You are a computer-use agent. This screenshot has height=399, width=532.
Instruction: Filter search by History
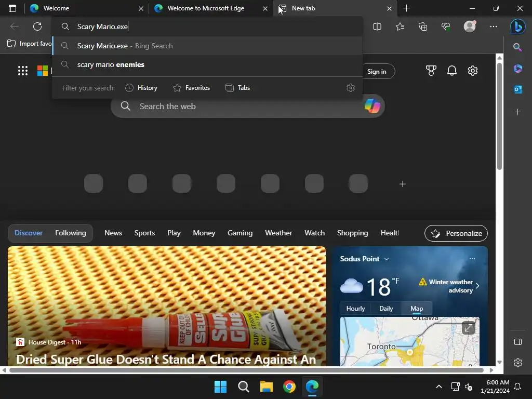point(141,88)
